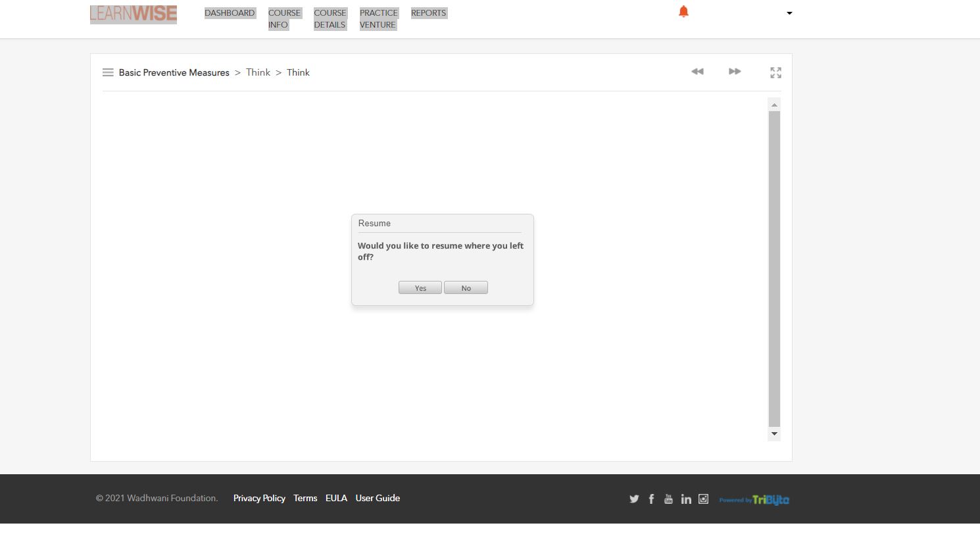
Task: Click the notification bell icon
Action: click(x=683, y=12)
